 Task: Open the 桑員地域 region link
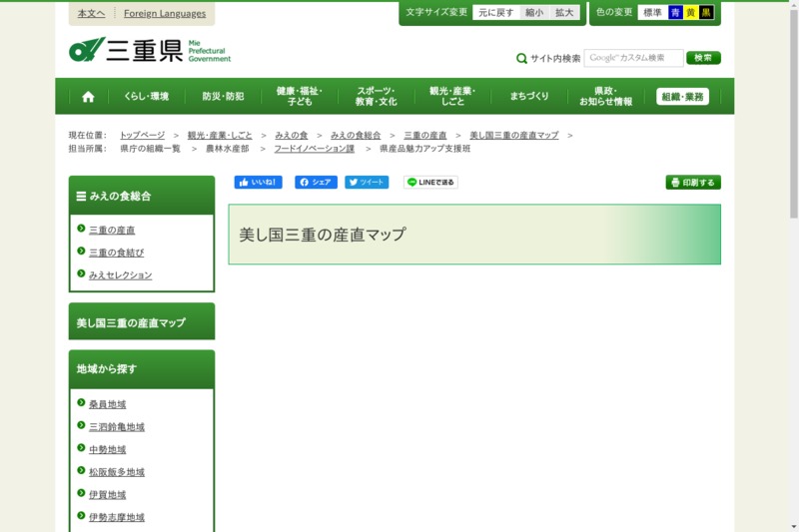click(x=107, y=404)
